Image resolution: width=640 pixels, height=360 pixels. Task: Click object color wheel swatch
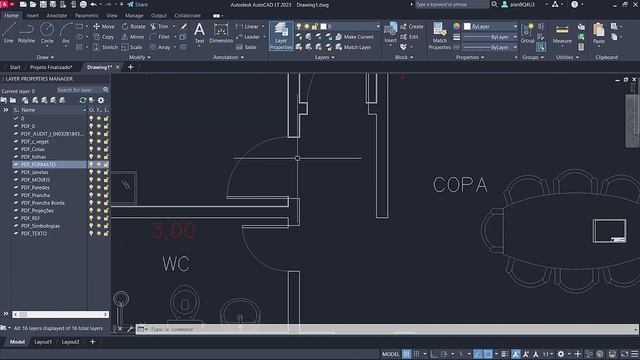pyautogui.click(x=456, y=27)
